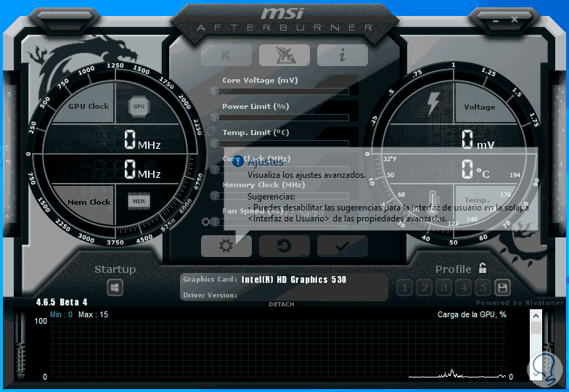Click the GPU load monitoring graph

pyautogui.click(x=277, y=349)
